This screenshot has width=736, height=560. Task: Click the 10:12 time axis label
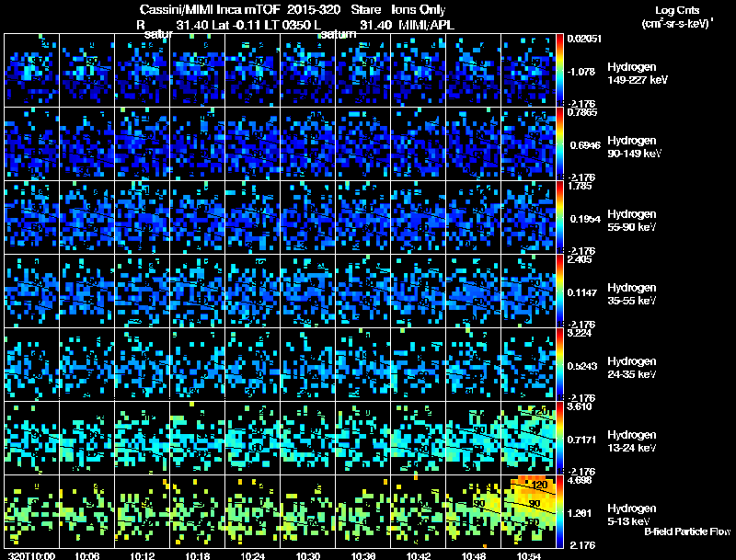pos(143,555)
